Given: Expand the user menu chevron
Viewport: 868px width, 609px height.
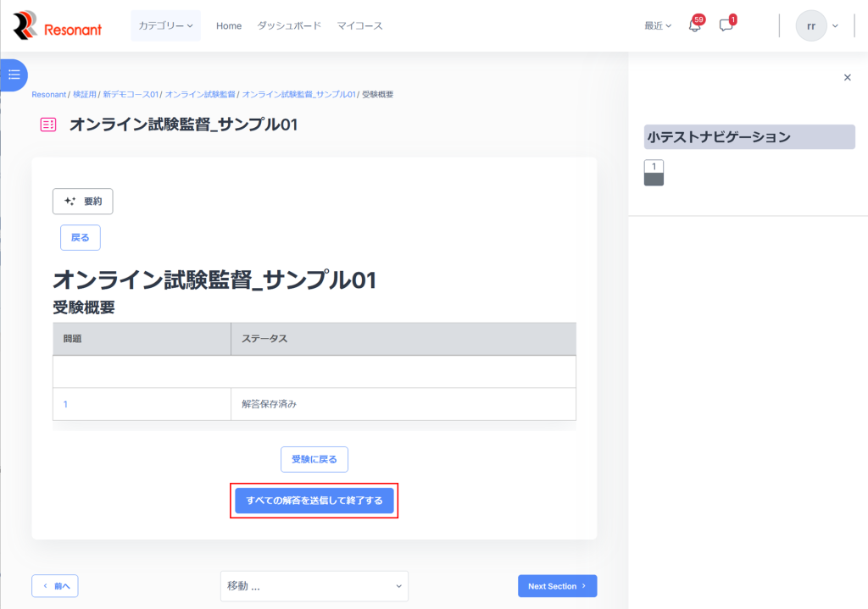Looking at the screenshot, I should tap(835, 26).
